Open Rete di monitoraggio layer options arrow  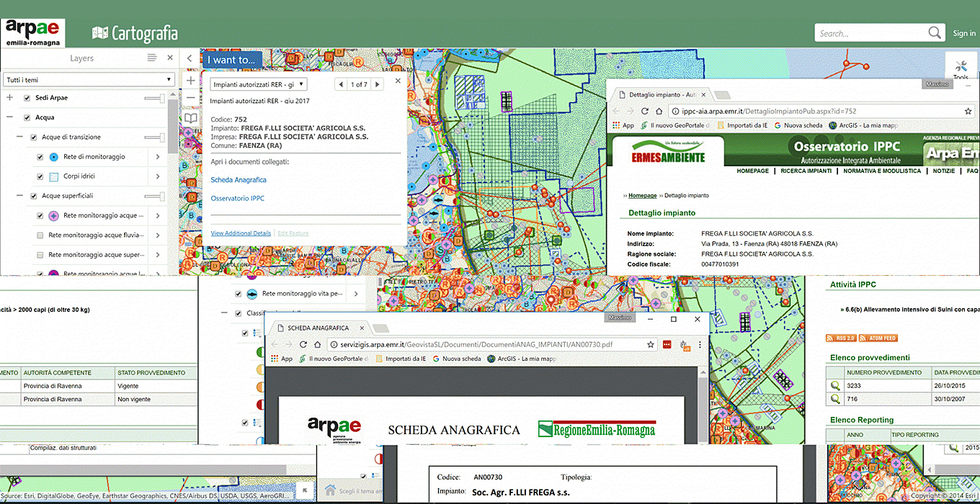click(158, 156)
